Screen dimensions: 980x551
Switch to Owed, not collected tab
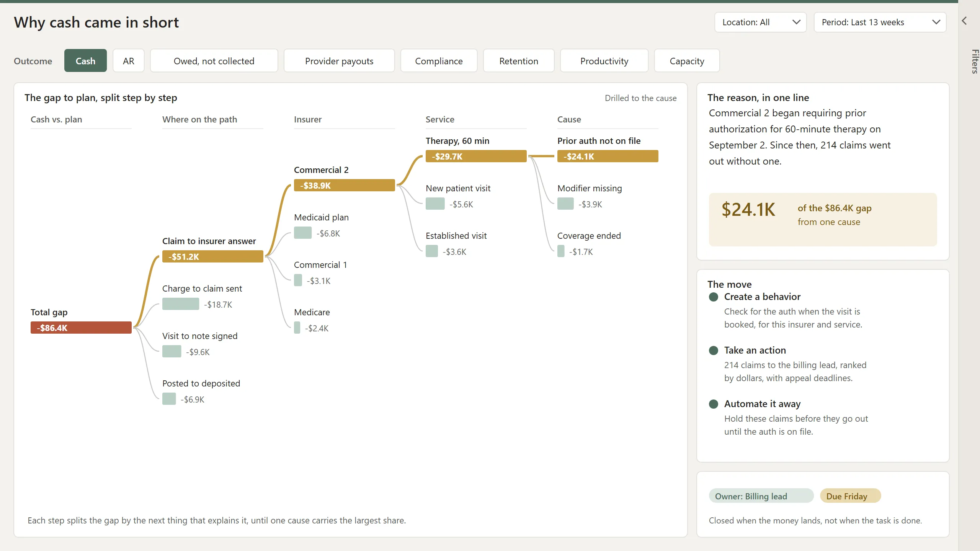coord(214,61)
